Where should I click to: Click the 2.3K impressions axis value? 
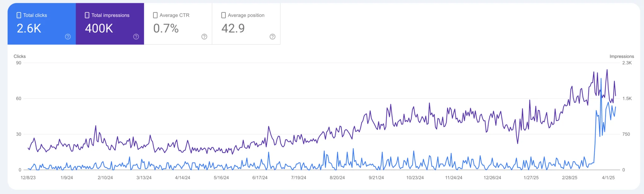coord(627,63)
